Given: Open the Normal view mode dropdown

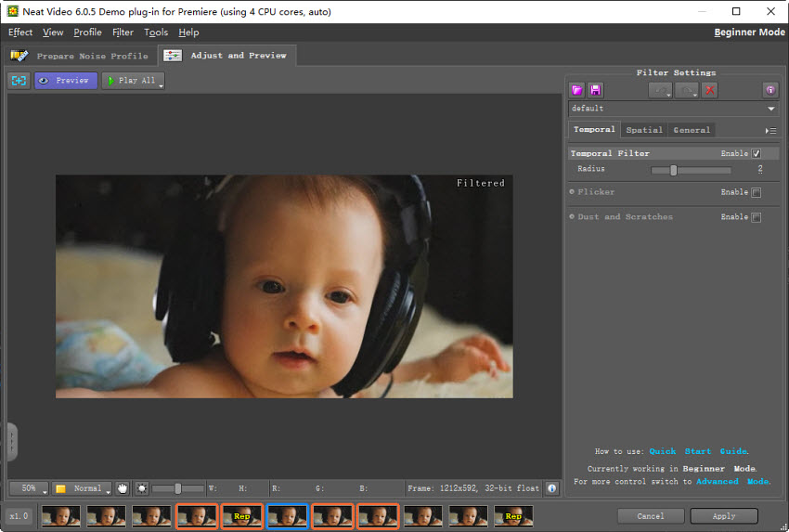Looking at the screenshot, I should [x=82, y=488].
